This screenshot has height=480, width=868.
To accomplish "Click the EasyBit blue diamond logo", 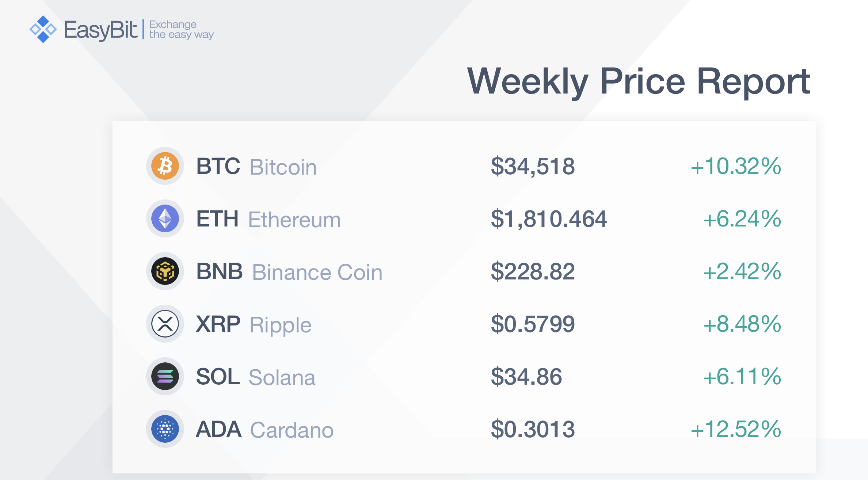I will [43, 29].
